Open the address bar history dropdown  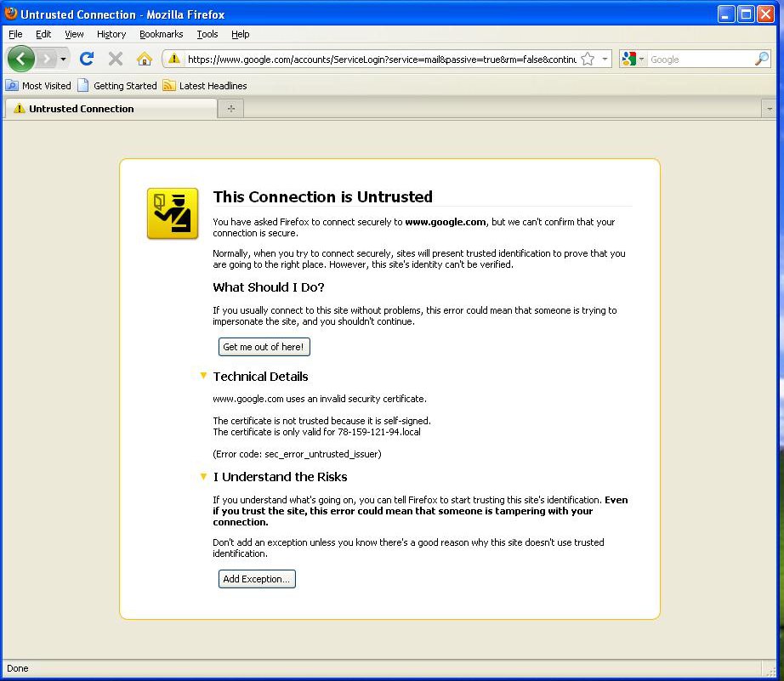[605, 59]
